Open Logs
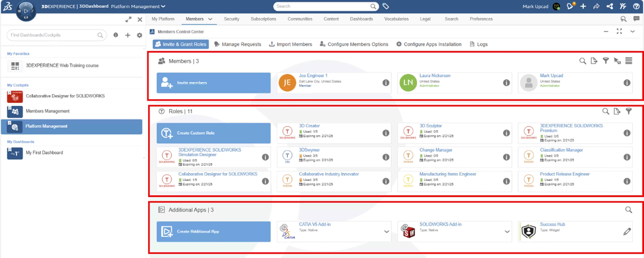644x258 pixels. tap(479, 44)
